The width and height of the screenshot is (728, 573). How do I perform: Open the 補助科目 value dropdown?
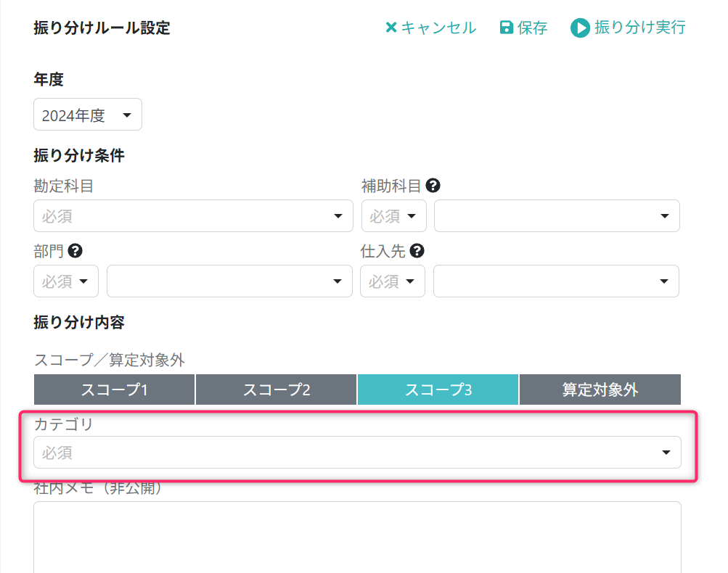(557, 216)
